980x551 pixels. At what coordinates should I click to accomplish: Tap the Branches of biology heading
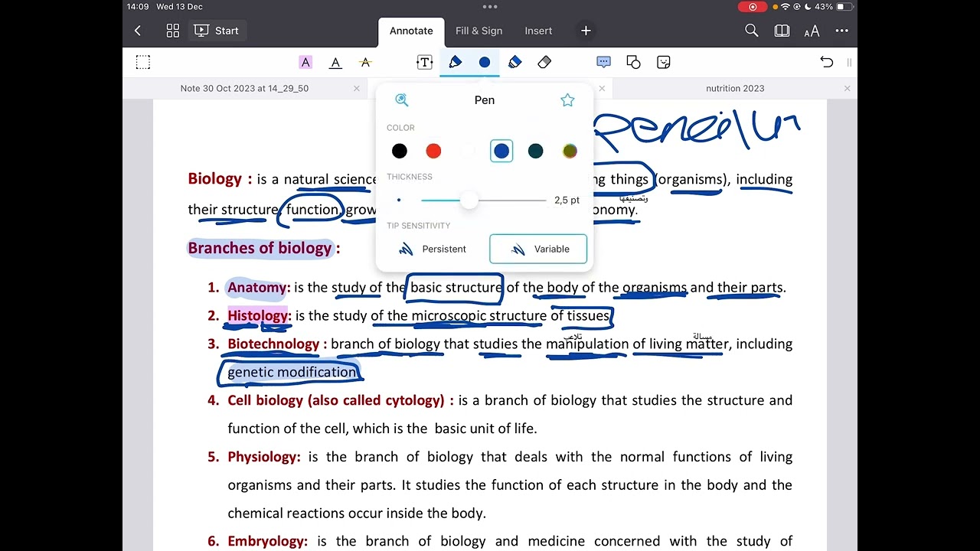260,248
